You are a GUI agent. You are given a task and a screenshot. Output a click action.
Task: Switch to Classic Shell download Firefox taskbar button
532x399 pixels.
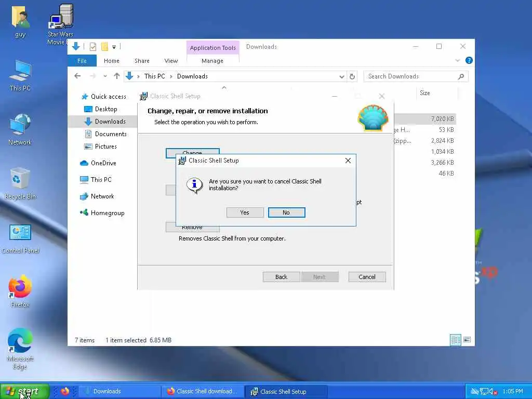(x=203, y=392)
